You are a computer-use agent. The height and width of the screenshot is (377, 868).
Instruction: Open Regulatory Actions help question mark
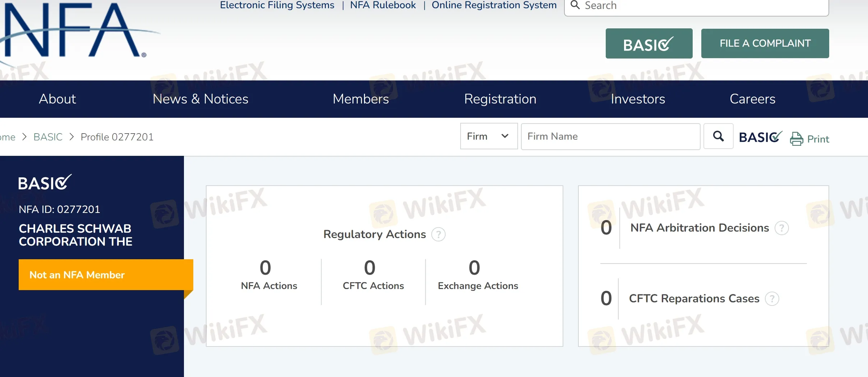pyautogui.click(x=438, y=234)
